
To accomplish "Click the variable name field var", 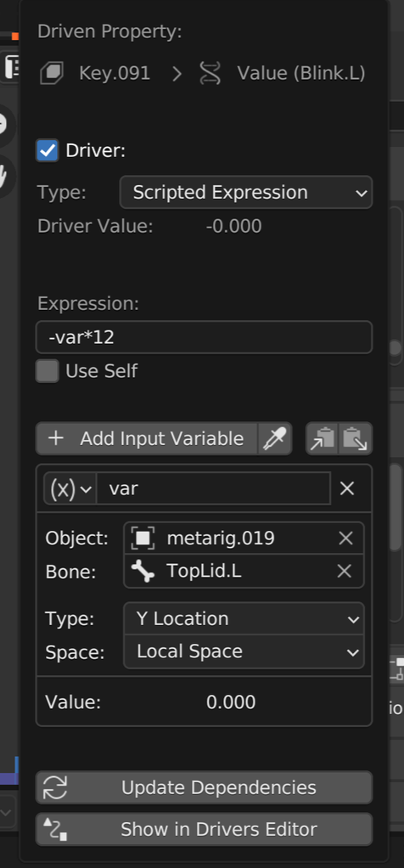I will tap(214, 488).
